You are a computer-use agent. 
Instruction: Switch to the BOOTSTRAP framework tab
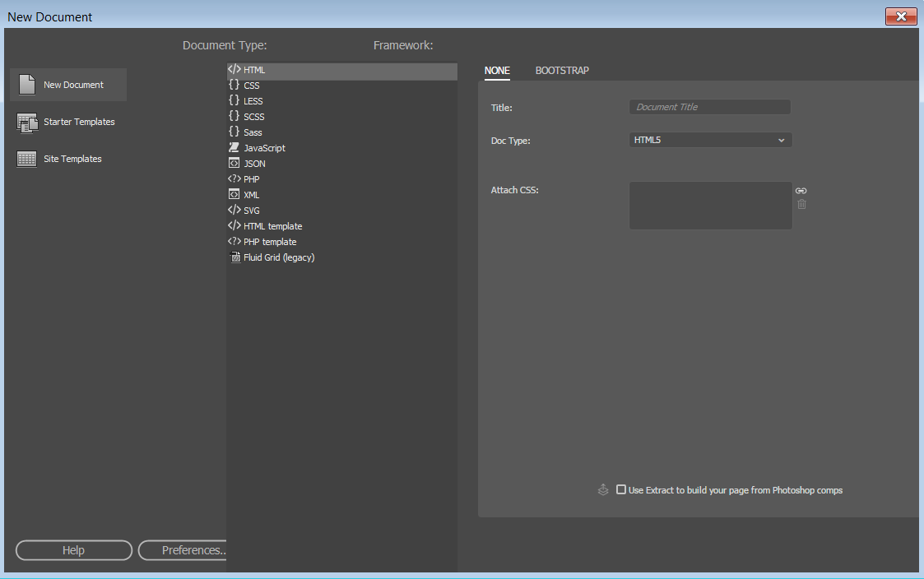[562, 70]
